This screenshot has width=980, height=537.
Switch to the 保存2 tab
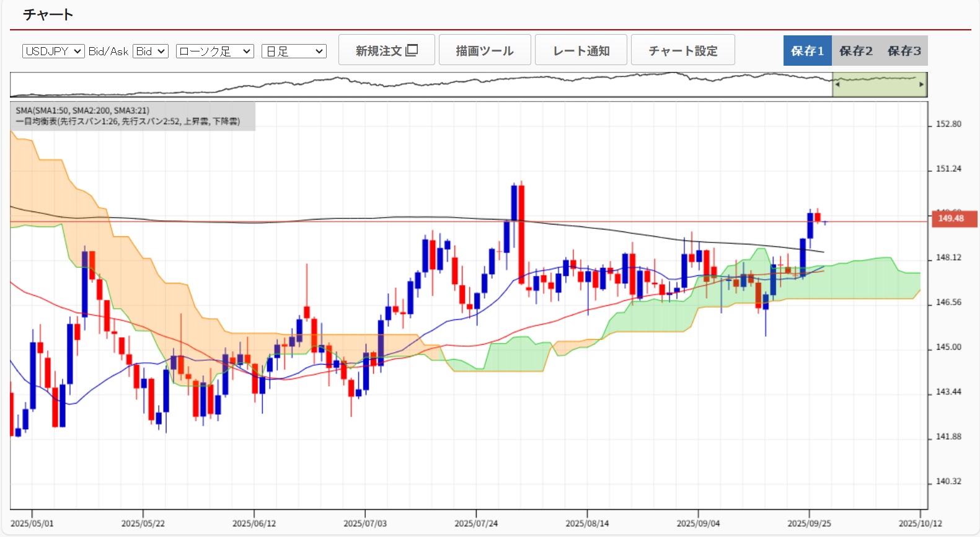pyautogui.click(x=856, y=51)
